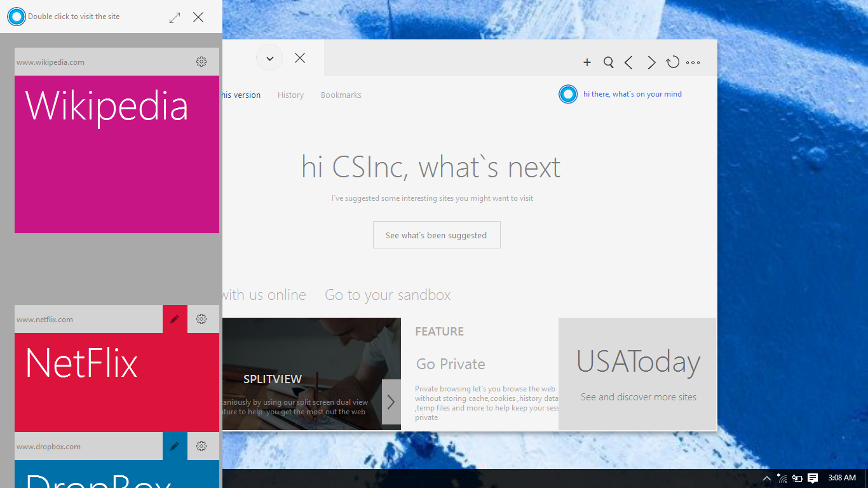The height and width of the screenshot is (488, 868).
Task: Close the left sidebar panel
Action: tap(198, 17)
